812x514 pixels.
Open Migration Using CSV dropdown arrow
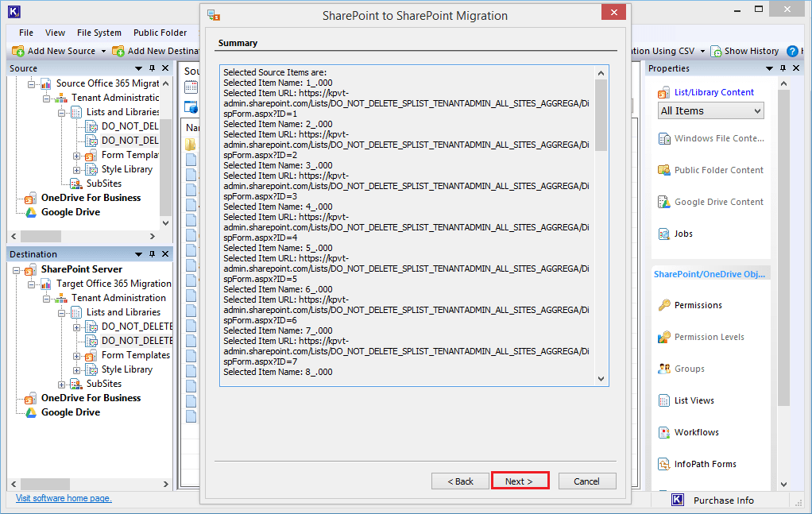click(x=702, y=51)
